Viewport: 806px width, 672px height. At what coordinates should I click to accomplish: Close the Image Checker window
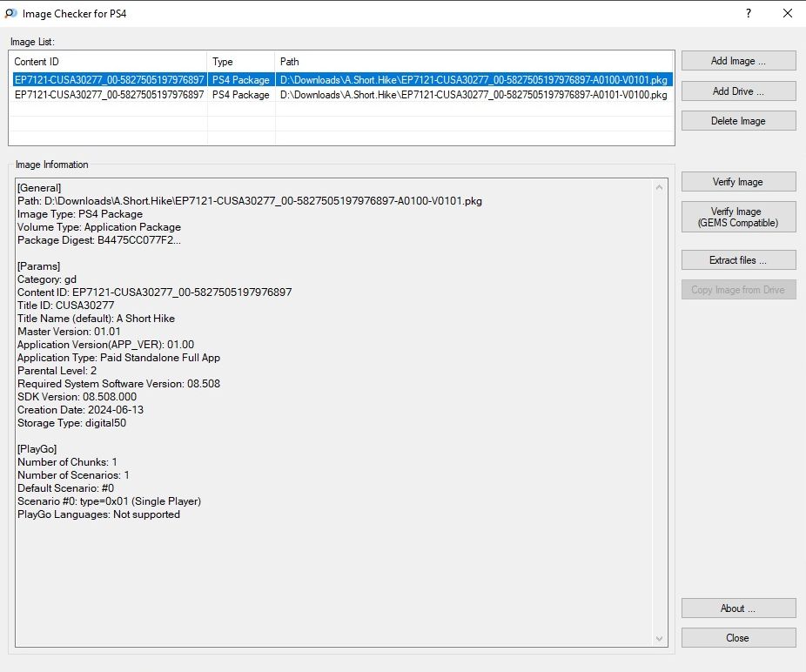click(787, 13)
